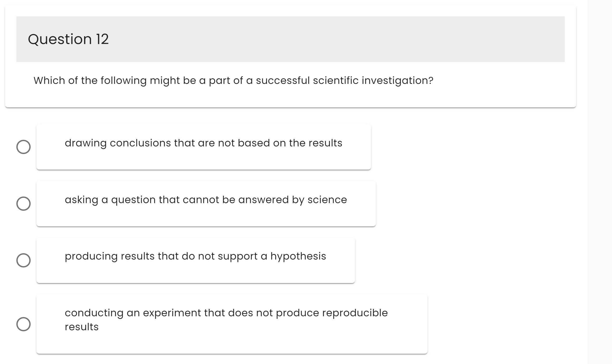Click the word 'results' on the last option's second line
The image size is (612, 364).
point(82,327)
